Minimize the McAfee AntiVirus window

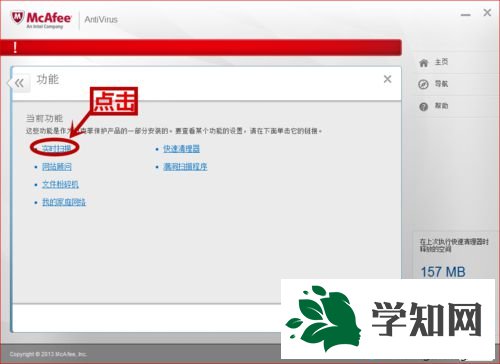(466, 15)
